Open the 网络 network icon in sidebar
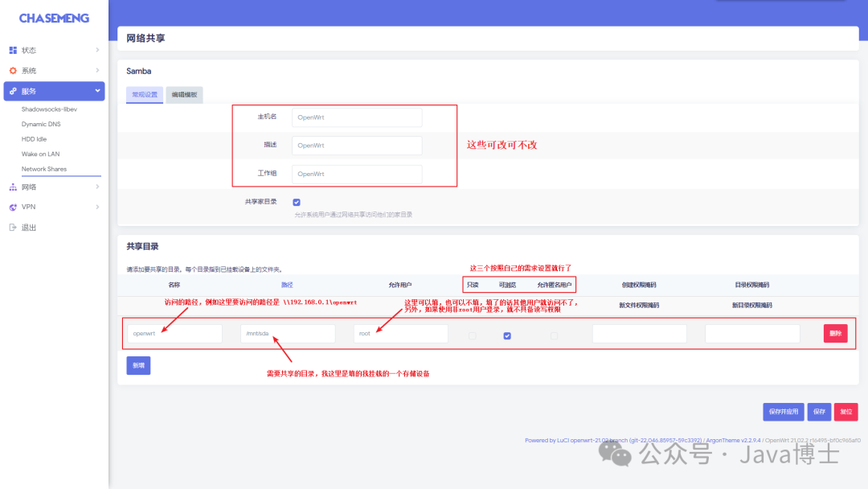 13,187
